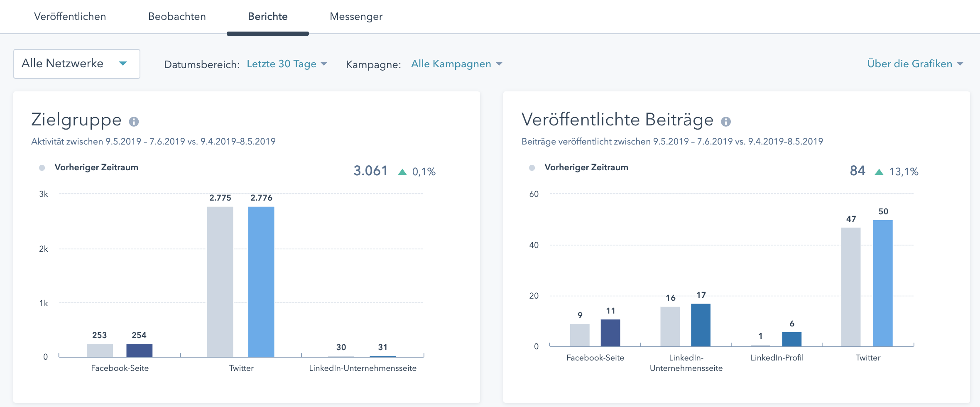Go to the Messenger tab
Viewport: 980px width, 407px height.
(356, 17)
